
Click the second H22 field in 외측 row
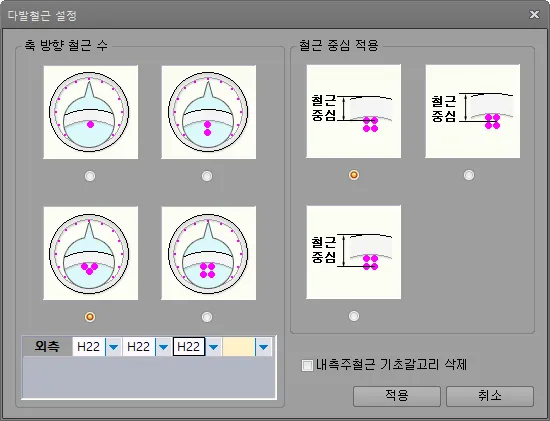pyautogui.click(x=139, y=347)
